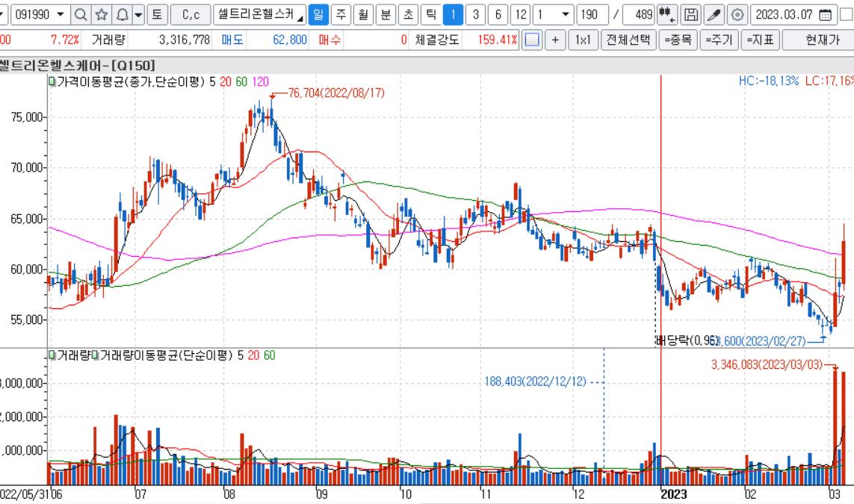The height and width of the screenshot is (504, 854).
Task: Click the 2023 year marker on time axis
Action: (x=674, y=494)
